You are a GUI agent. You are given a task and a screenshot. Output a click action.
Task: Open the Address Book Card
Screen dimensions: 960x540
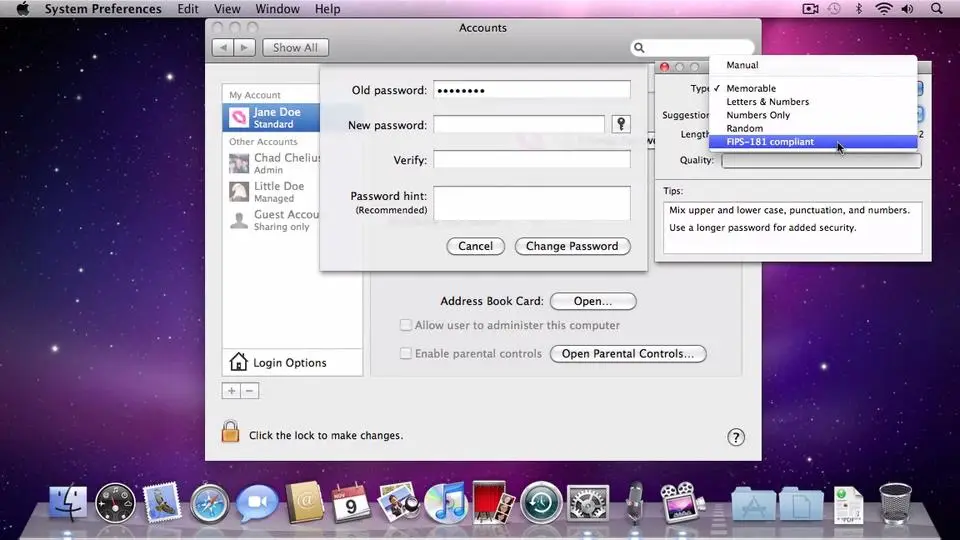point(593,301)
